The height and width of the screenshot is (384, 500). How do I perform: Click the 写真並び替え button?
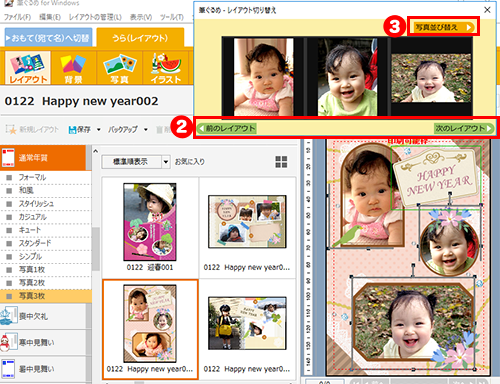[x=443, y=27]
